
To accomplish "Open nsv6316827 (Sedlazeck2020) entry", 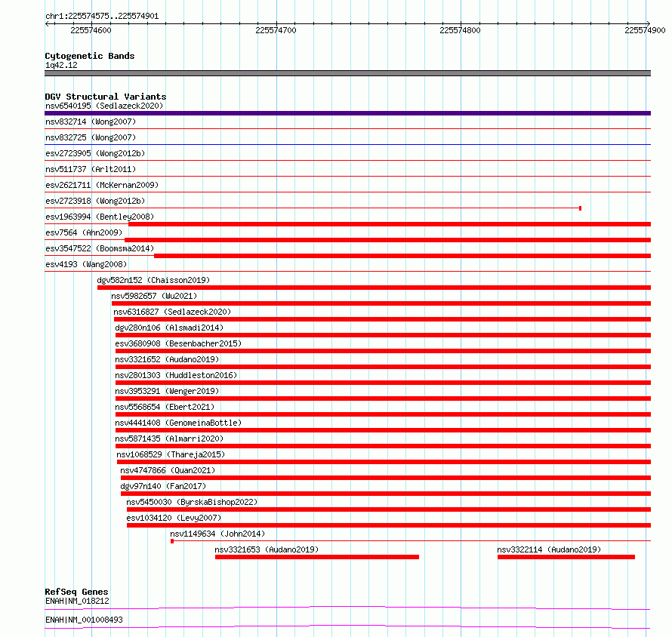I will [x=172, y=312].
